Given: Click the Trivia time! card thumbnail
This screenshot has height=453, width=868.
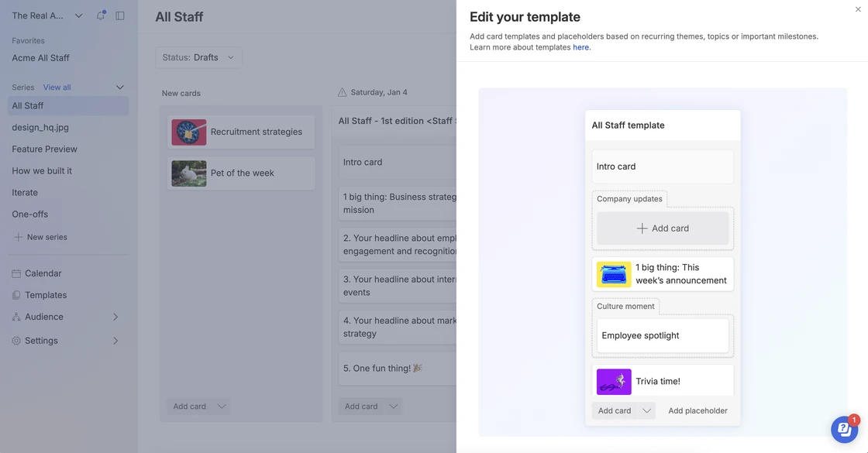Looking at the screenshot, I should (613, 382).
